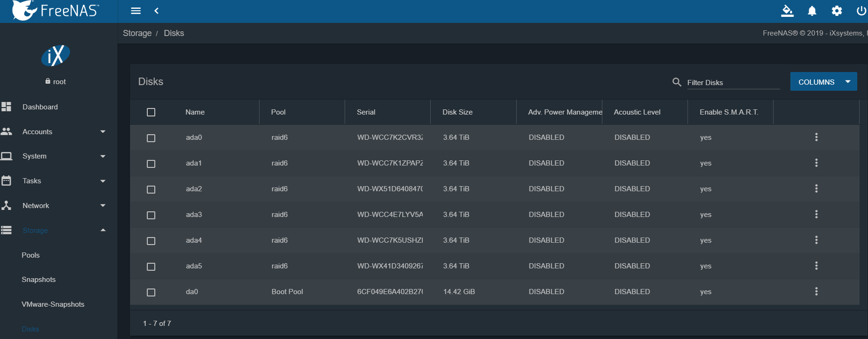Click the search magnifier icon
868x339 pixels.
[x=676, y=82]
